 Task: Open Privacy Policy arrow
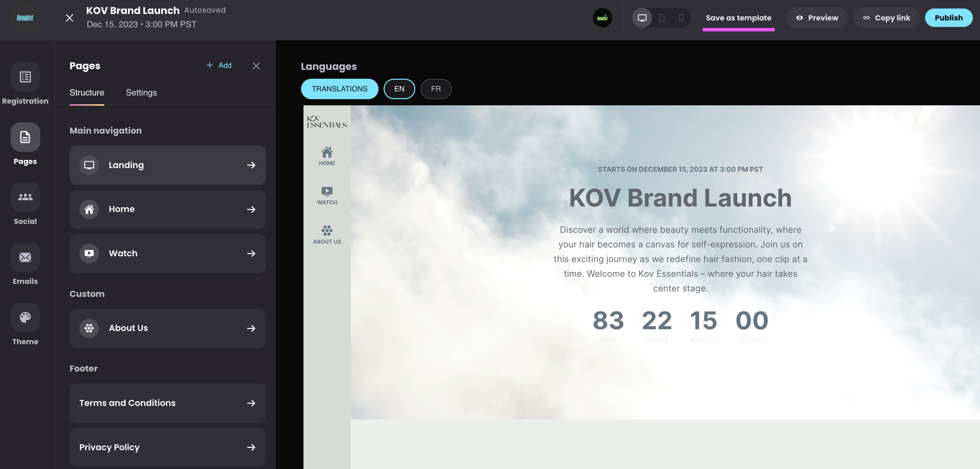(251, 447)
